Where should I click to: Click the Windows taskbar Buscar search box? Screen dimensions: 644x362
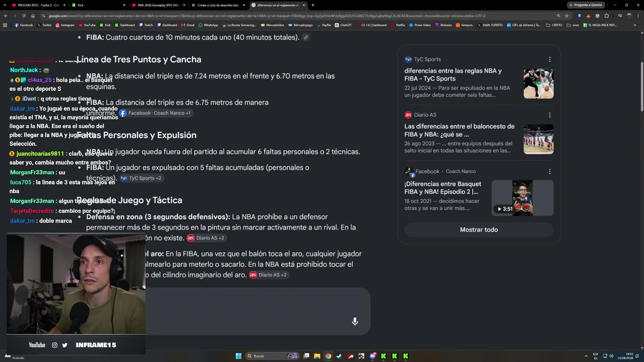tap(273, 356)
